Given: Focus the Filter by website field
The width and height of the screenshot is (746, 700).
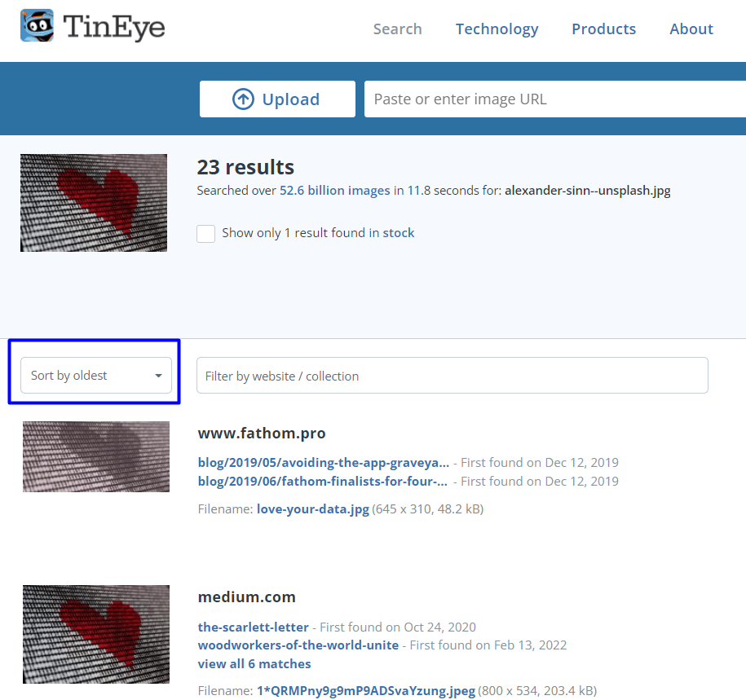Looking at the screenshot, I should [452, 376].
